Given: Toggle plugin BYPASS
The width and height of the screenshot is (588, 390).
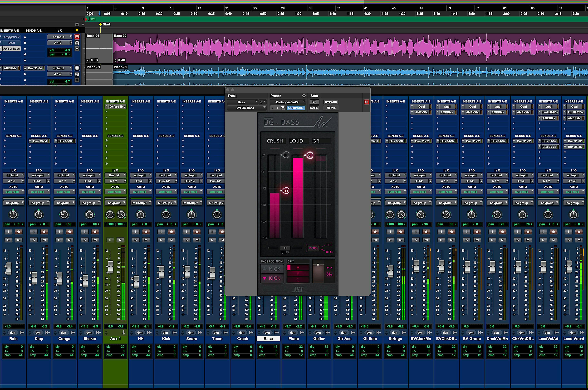Looking at the screenshot, I should coord(331,102).
